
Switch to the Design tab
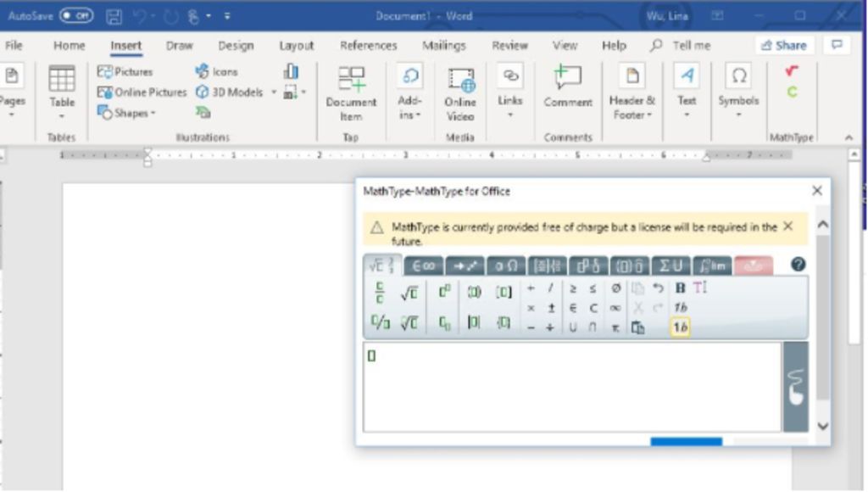[x=236, y=46]
